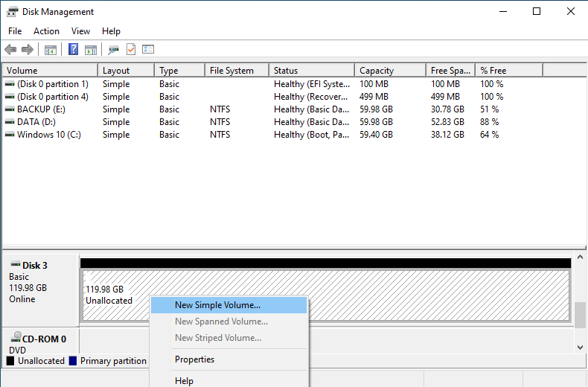This screenshot has width=588, height=387.
Task: Click the Disk Management title bar app icon
Action: 12,12
